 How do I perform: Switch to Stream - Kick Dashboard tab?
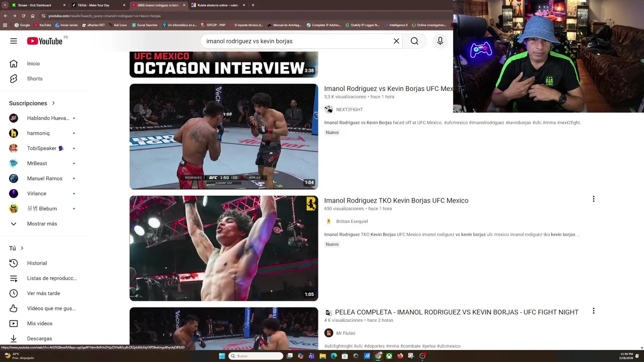coord(39,5)
